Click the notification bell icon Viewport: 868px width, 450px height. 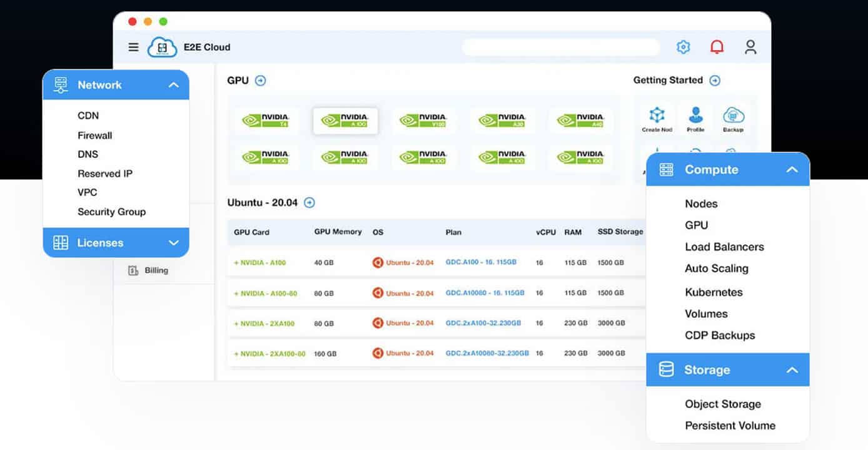717,46
